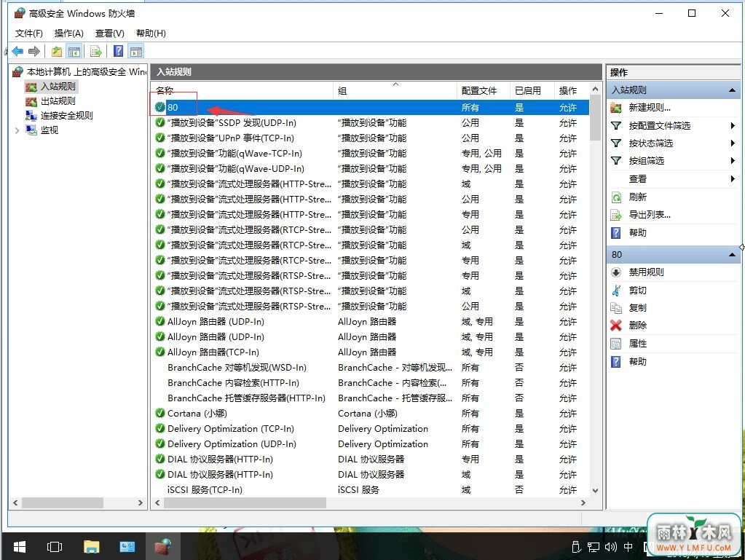Viewport: 745px width, 560px height.
Task: Click the rules list horizontal scrollbar right arrow
Action: (x=583, y=502)
